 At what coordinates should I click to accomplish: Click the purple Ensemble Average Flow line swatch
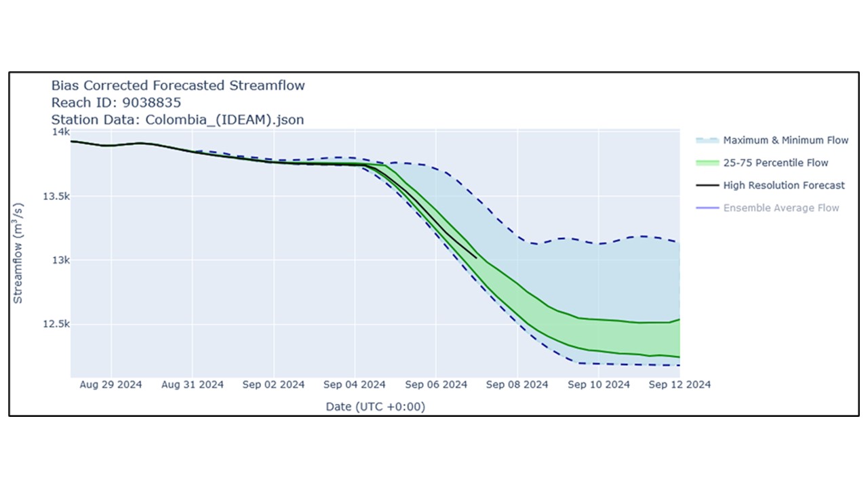pyautogui.click(x=707, y=207)
